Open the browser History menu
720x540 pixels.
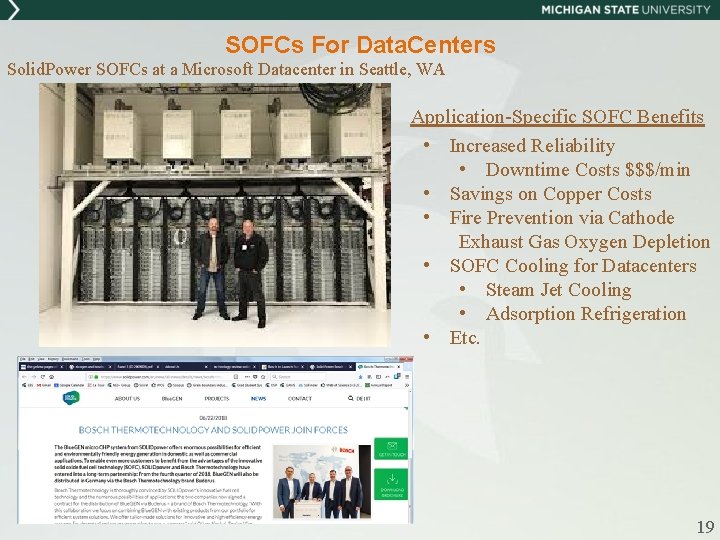pyautogui.click(x=53, y=359)
